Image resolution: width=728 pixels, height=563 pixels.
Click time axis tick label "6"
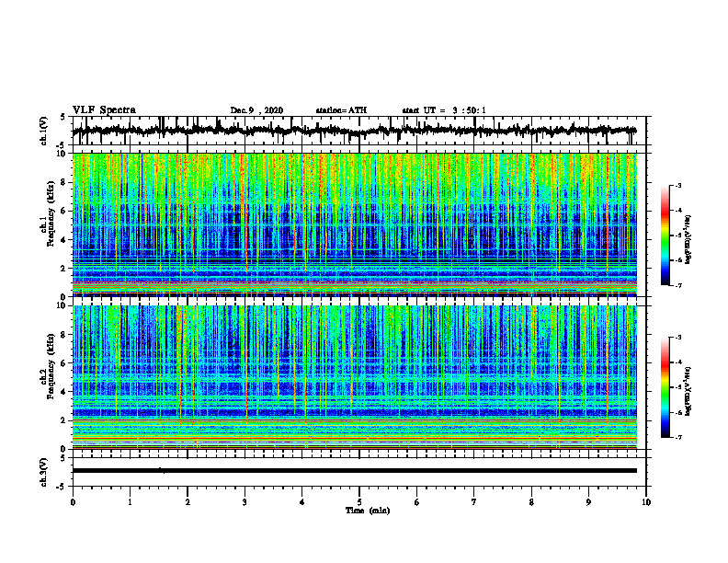[x=417, y=502]
